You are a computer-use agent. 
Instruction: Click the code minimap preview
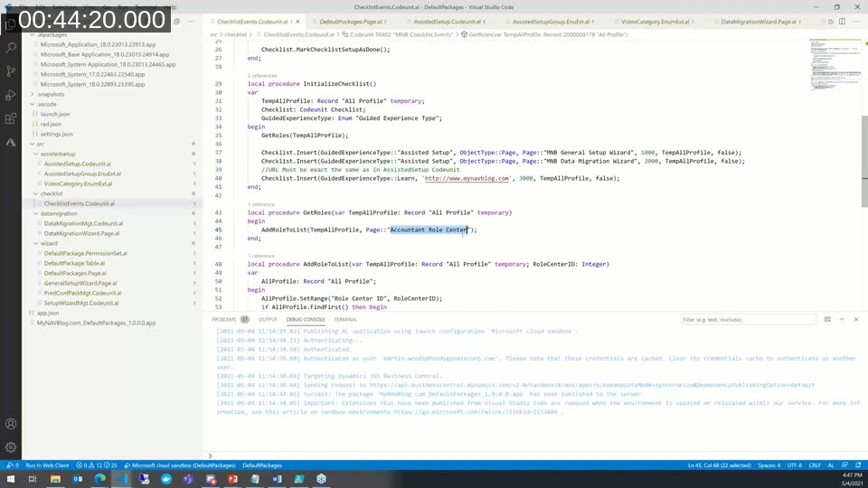point(835,65)
